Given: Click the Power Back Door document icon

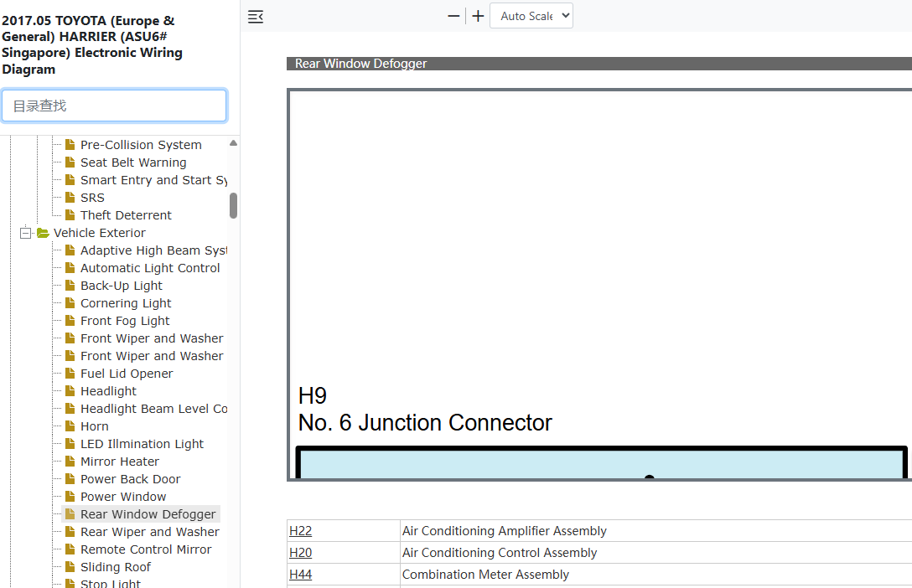Looking at the screenshot, I should tap(70, 479).
